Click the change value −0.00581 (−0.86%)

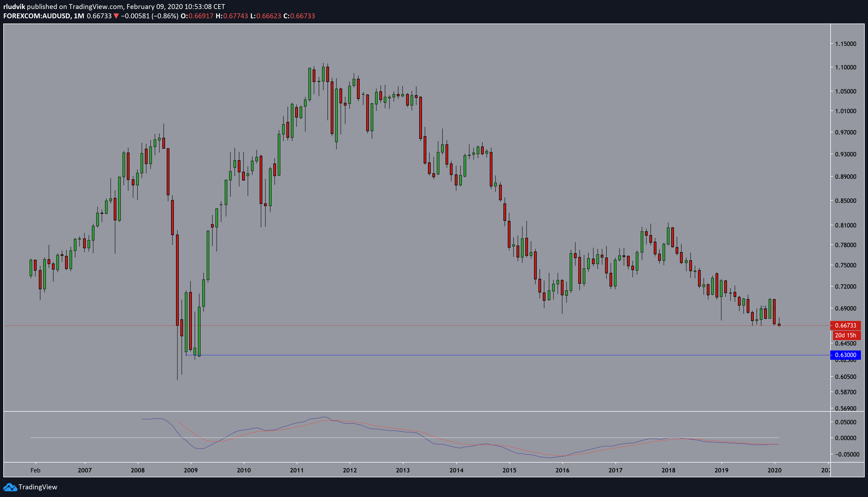(150, 16)
